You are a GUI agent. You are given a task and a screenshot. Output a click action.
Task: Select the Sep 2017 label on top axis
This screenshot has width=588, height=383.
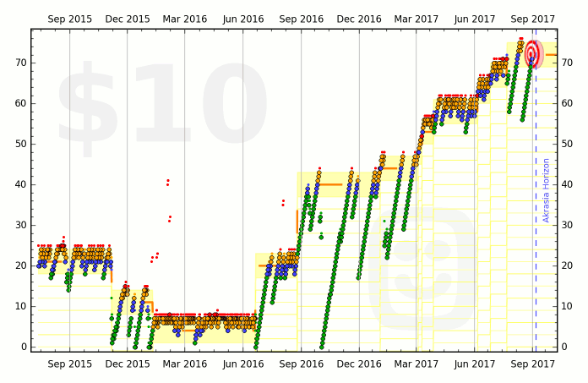(x=532, y=18)
